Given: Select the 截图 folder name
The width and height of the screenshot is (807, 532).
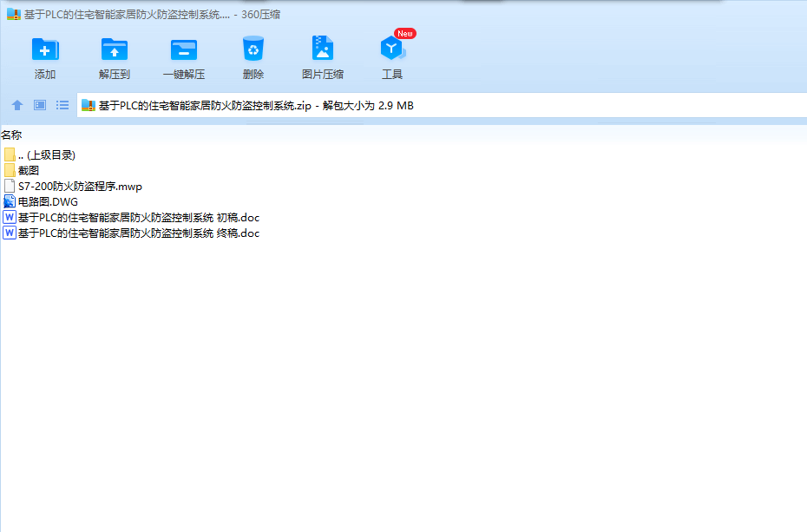Looking at the screenshot, I should point(29,170).
